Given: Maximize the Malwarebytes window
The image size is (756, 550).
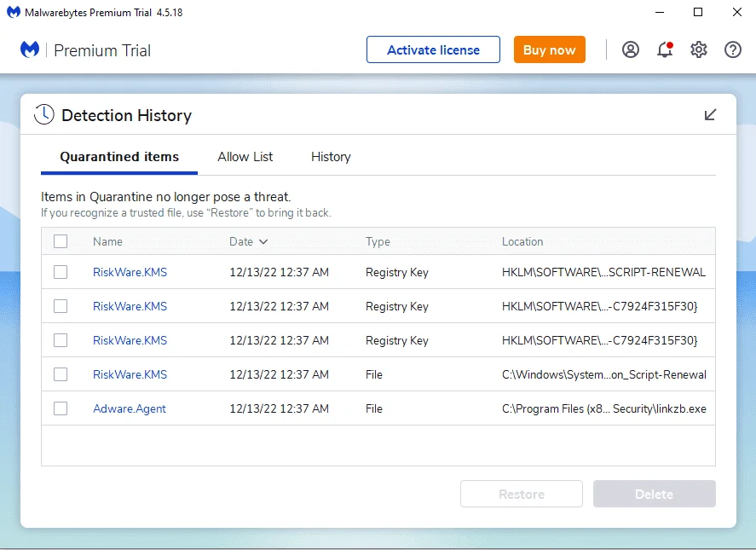Looking at the screenshot, I should [698, 12].
